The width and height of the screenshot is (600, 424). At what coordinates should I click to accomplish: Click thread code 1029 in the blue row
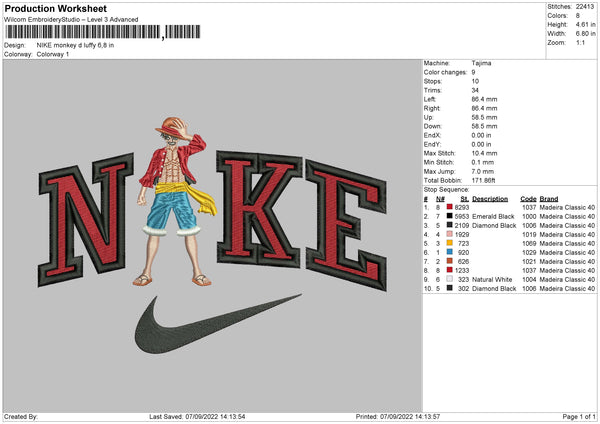[529, 253]
